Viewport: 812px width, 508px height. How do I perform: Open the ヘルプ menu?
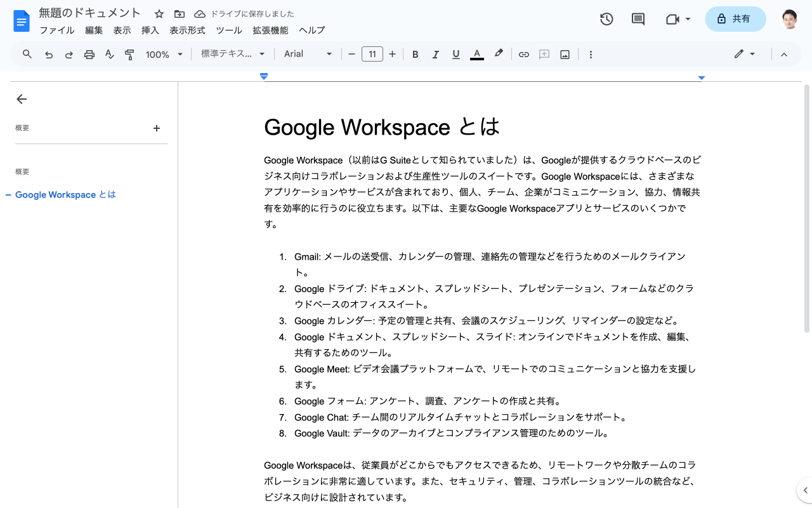[311, 30]
